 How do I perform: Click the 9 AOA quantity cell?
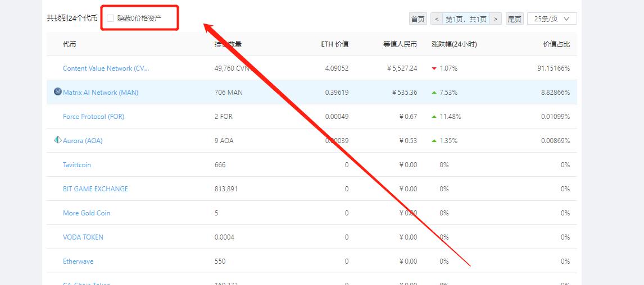224,141
